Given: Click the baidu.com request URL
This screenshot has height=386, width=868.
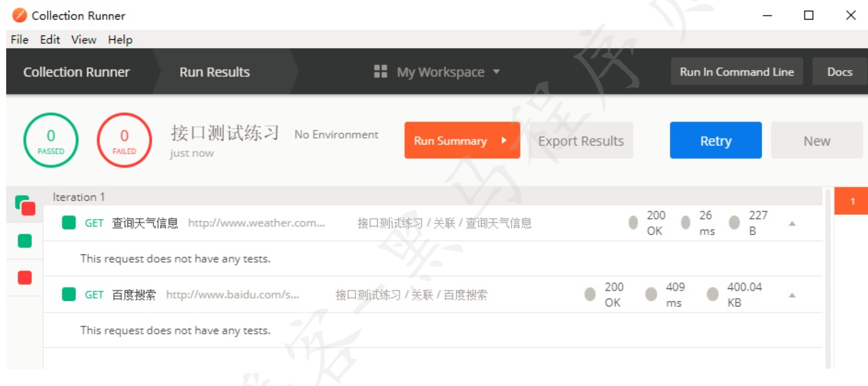Looking at the screenshot, I should pos(232,295).
